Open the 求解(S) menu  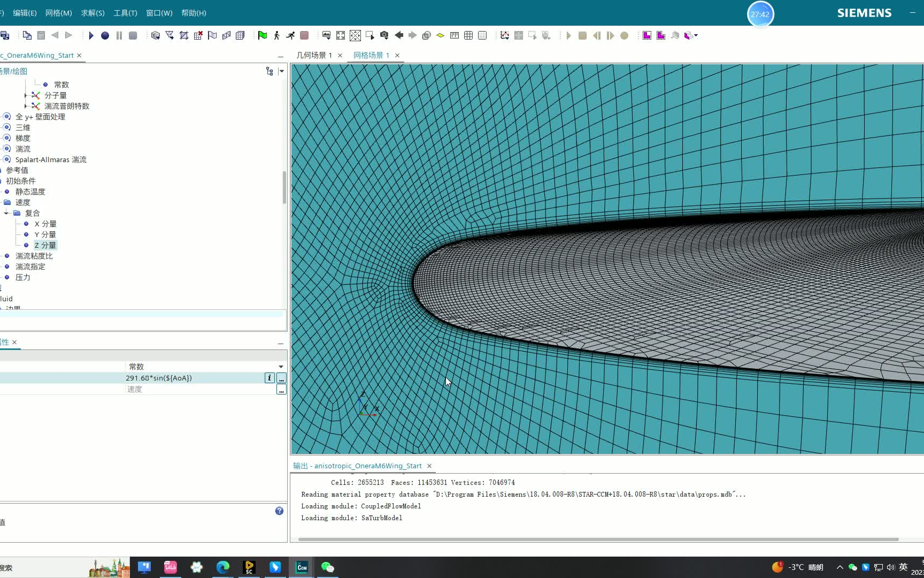[x=93, y=13]
